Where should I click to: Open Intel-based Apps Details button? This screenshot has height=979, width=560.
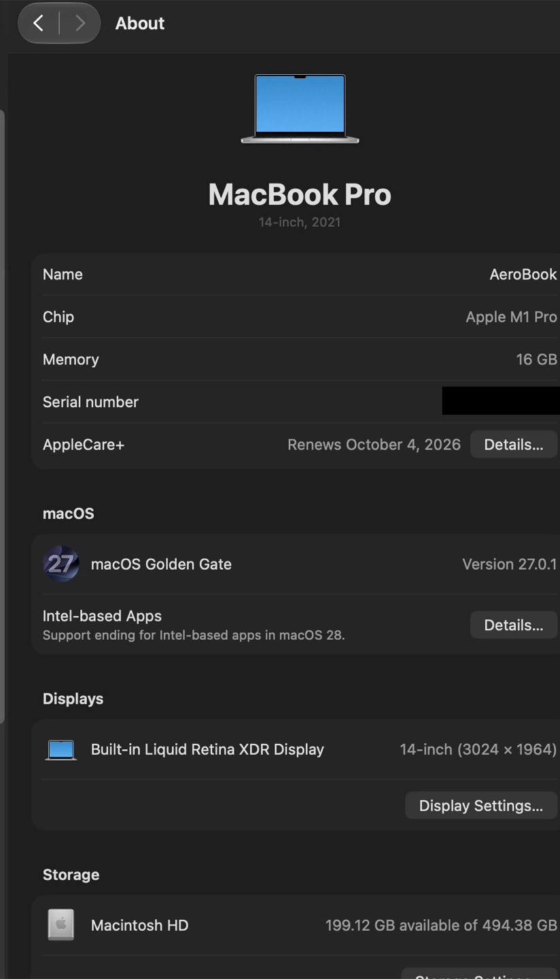[x=513, y=625]
